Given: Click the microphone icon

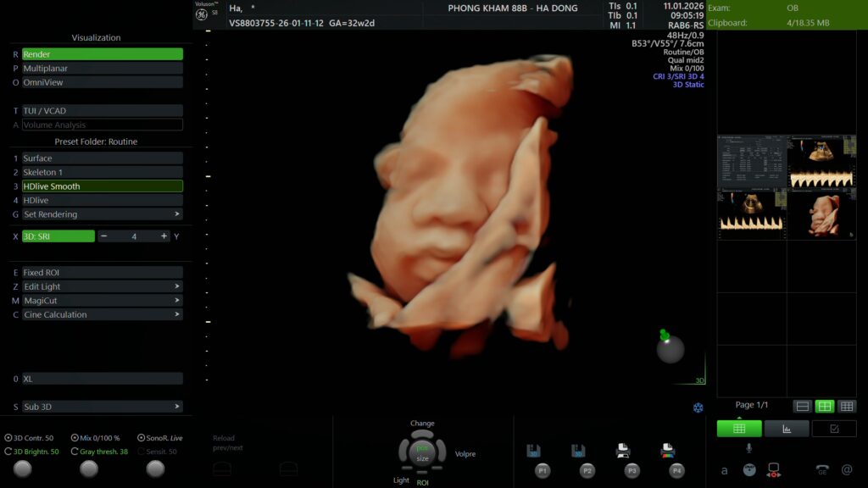Looking at the screenshot, I should click(x=748, y=447).
